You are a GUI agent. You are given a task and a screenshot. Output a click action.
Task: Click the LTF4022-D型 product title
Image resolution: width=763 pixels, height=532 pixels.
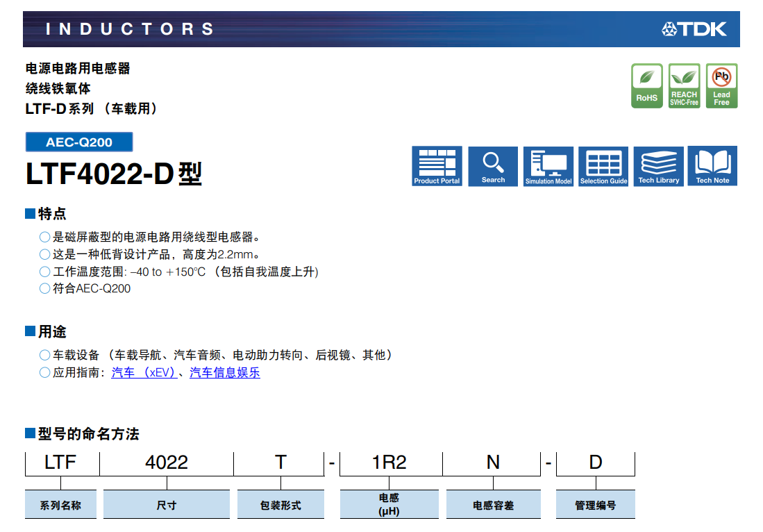pyautogui.click(x=114, y=174)
